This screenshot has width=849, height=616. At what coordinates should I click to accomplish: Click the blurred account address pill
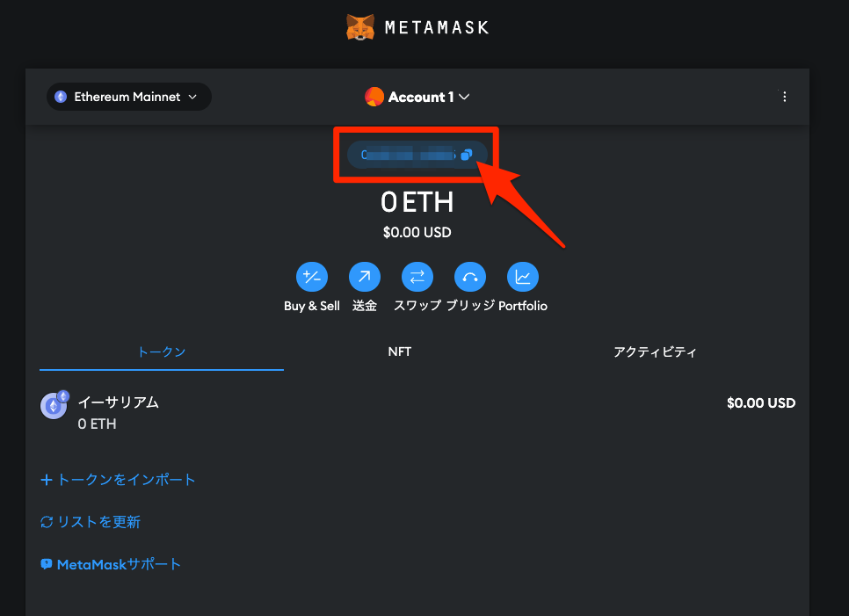[x=417, y=155]
